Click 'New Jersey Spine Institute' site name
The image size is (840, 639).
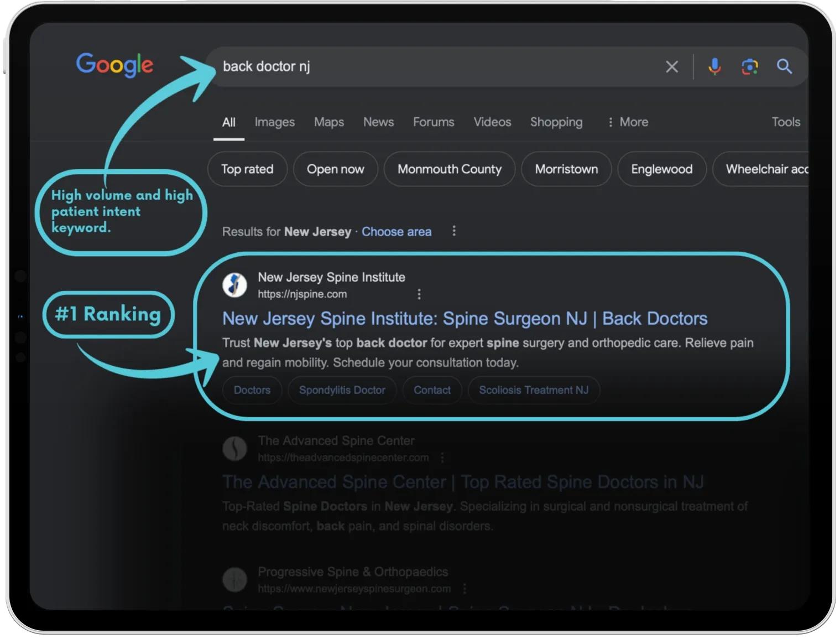(x=331, y=277)
